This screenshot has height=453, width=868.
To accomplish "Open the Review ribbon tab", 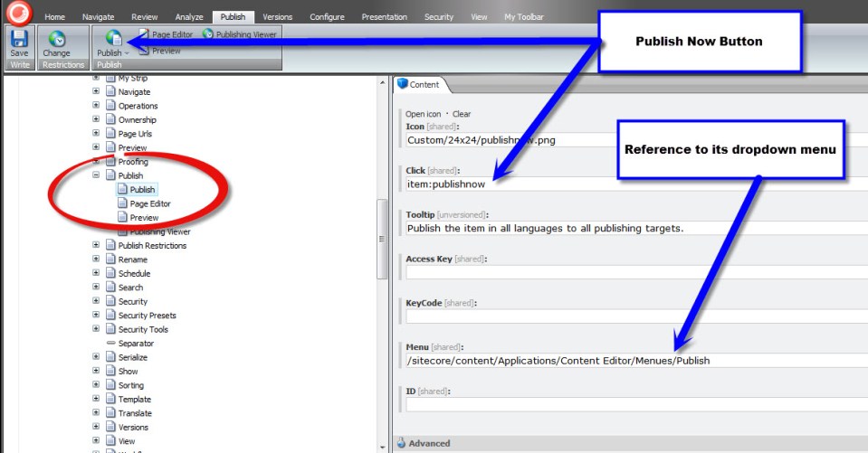I will (x=145, y=16).
